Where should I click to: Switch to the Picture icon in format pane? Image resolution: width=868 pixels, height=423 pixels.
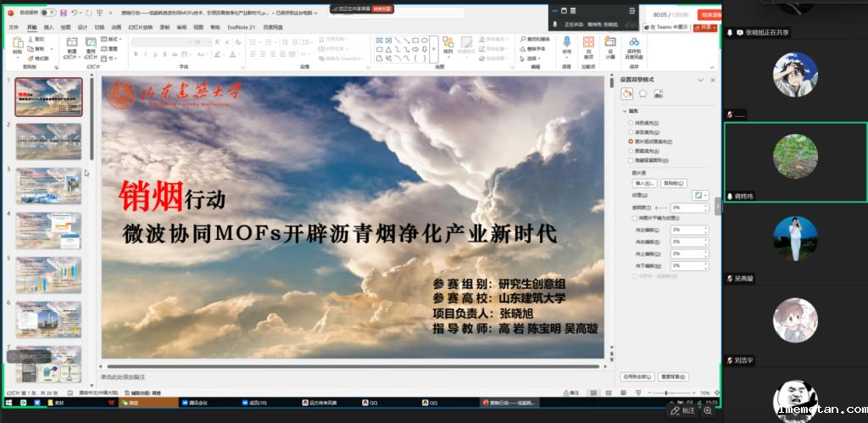(x=659, y=94)
